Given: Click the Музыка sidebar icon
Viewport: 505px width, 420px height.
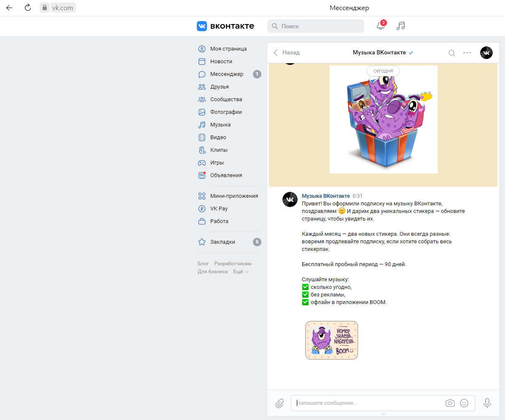Looking at the screenshot, I should pyautogui.click(x=202, y=125).
